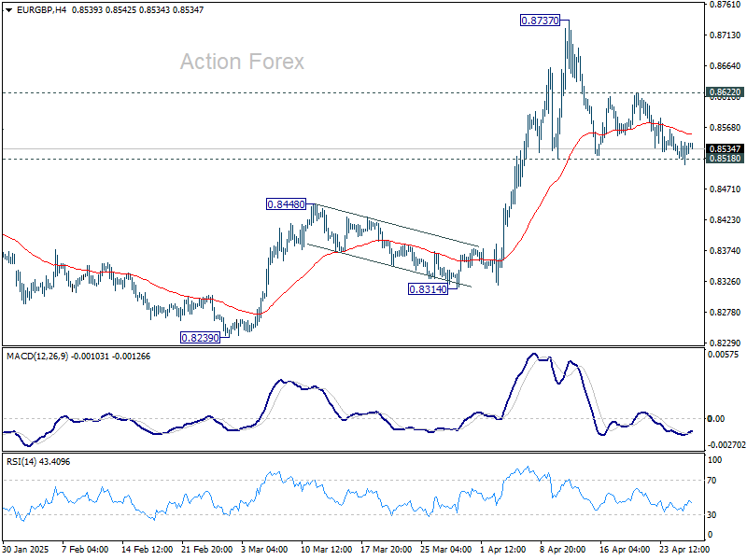
Task: Click the 0.84710 price axis value
Action: [726, 189]
